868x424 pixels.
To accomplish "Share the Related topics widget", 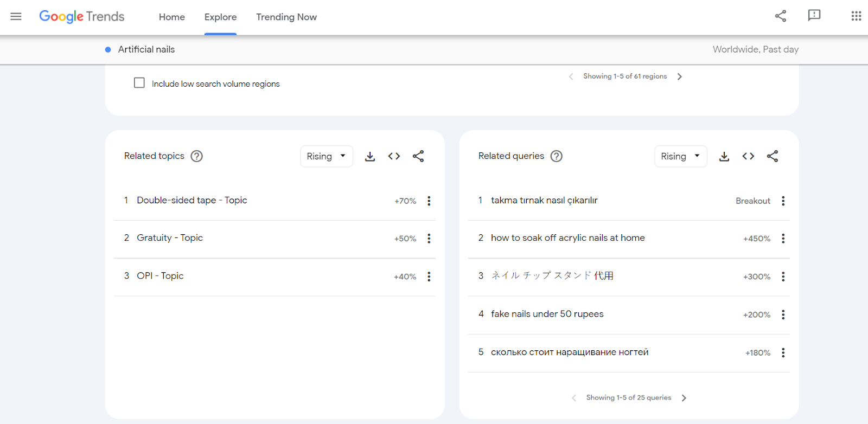I will [x=418, y=156].
